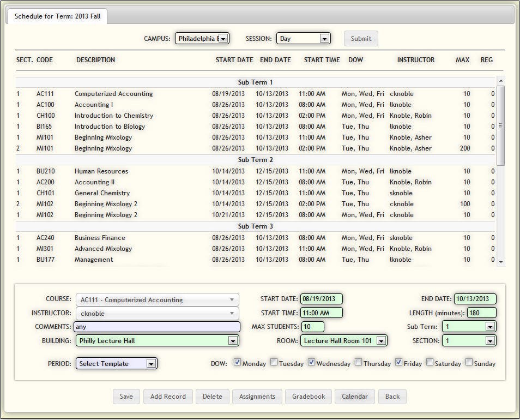Image resolution: width=520 pixels, height=420 pixels.
Task: Expand the INSTRUCTOR selector
Action: tap(157, 314)
